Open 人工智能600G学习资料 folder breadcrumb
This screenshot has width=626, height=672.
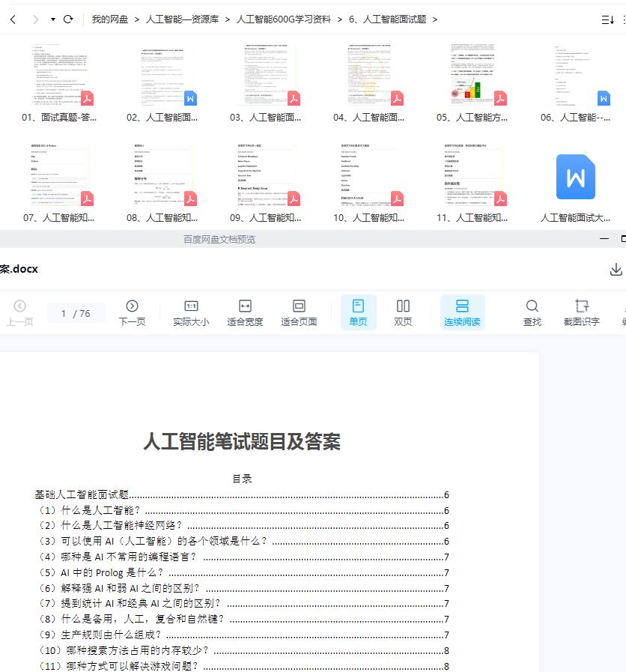coord(286,18)
